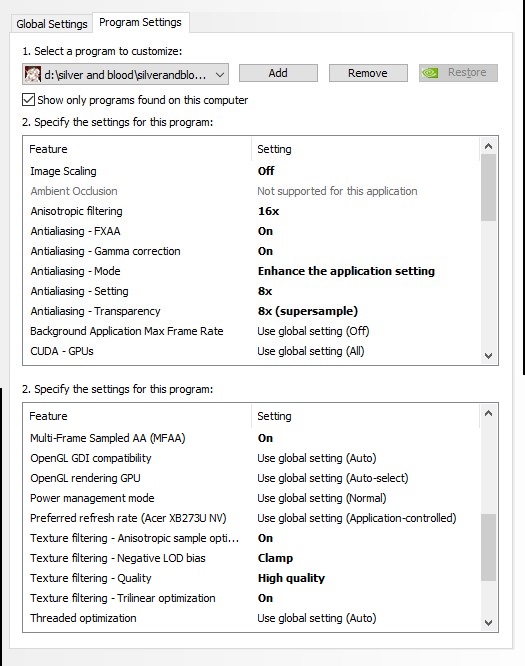Viewport: 525px width, 666px height.
Task: Click up arrow of top list scrollbar
Action: pyautogui.click(x=488, y=146)
